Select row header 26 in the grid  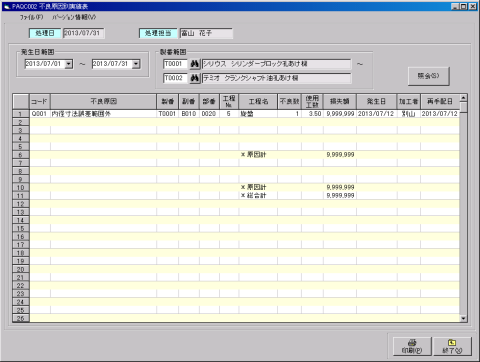(21, 318)
